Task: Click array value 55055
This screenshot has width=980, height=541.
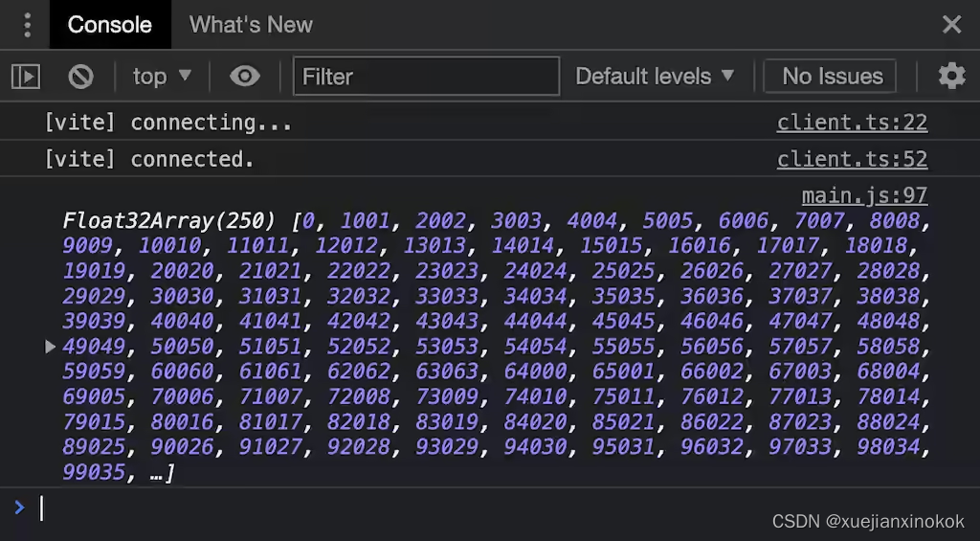Action: click(624, 347)
